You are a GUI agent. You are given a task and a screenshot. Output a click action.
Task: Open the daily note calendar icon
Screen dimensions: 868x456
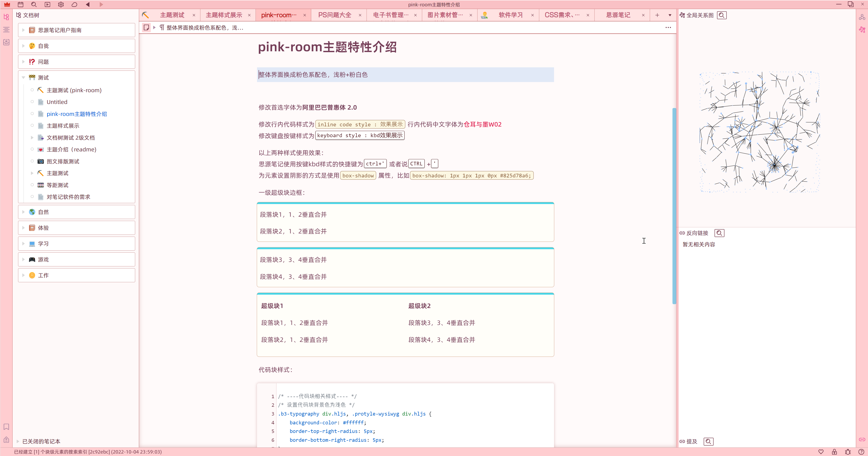click(x=21, y=4)
